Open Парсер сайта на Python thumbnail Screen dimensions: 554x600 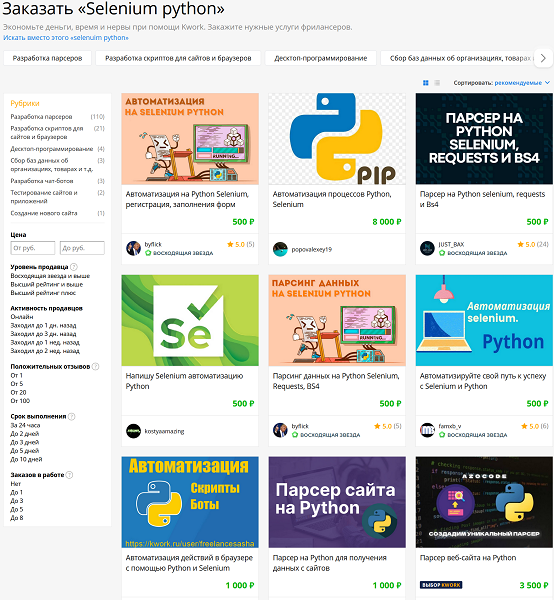[x=337, y=502]
